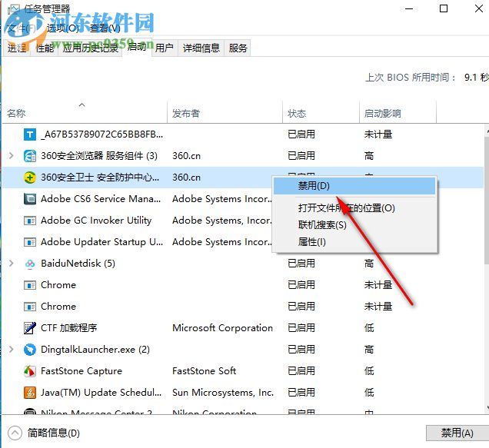Switch to the 服务 tab

[x=238, y=48]
